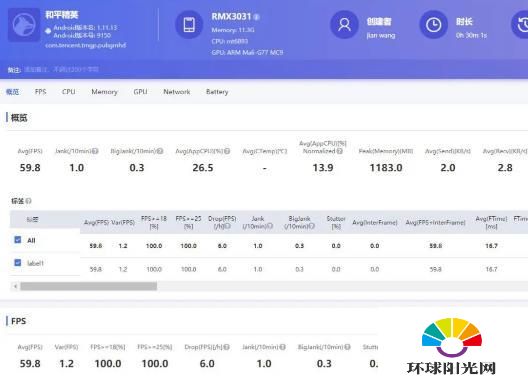
Task: Switch to the GPU tab
Action: coord(140,92)
